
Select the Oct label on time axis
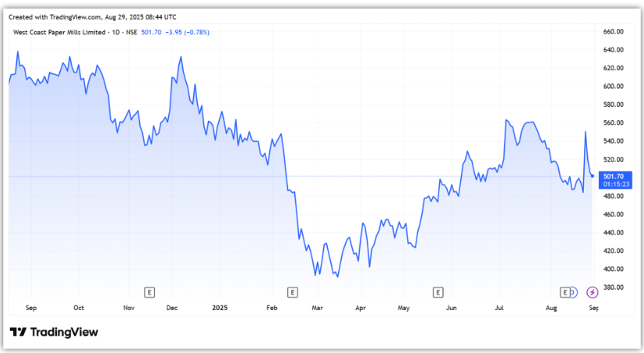click(x=78, y=309)
